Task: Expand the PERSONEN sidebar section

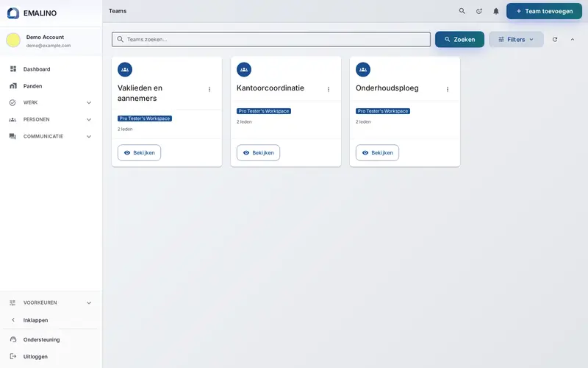Action: [51, 119]
